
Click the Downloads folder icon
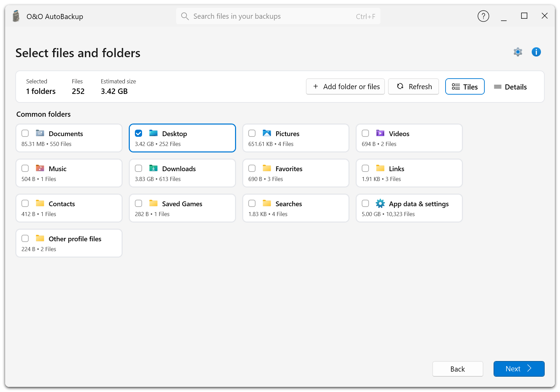[x=154, y=168]
